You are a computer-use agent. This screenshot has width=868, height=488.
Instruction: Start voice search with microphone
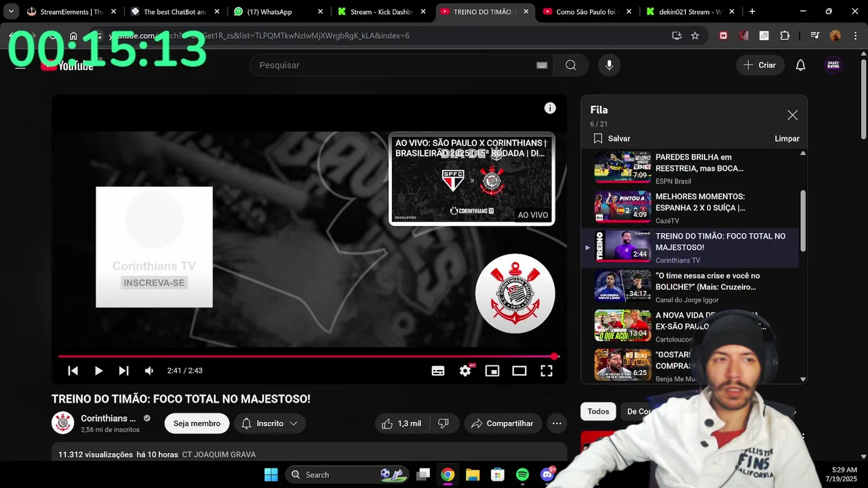pyautogui.click(x=609, y=65)
